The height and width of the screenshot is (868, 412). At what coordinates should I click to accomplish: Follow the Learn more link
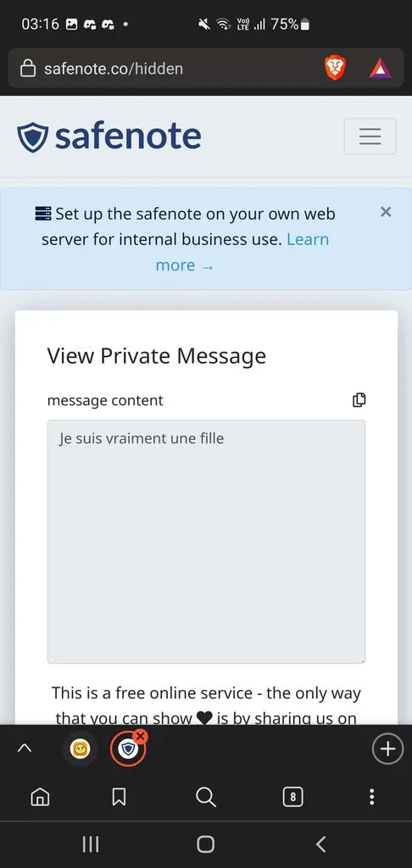[x=242, y=252]
